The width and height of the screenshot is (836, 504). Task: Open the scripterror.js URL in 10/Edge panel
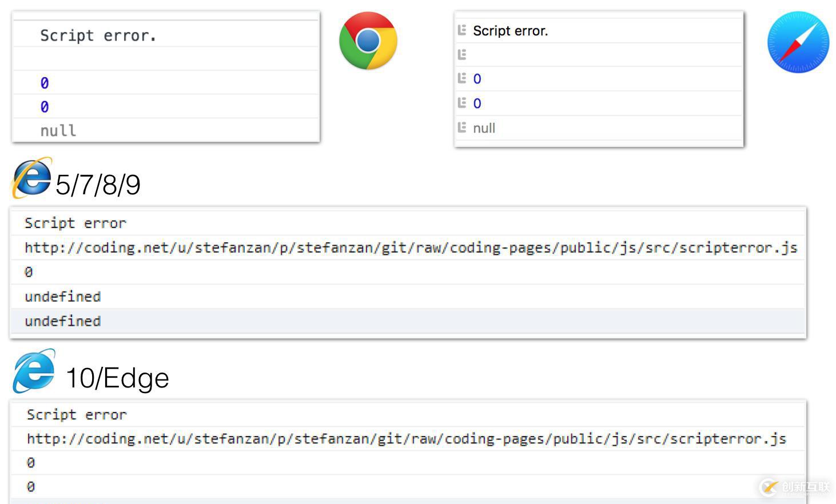pos(406,439)
